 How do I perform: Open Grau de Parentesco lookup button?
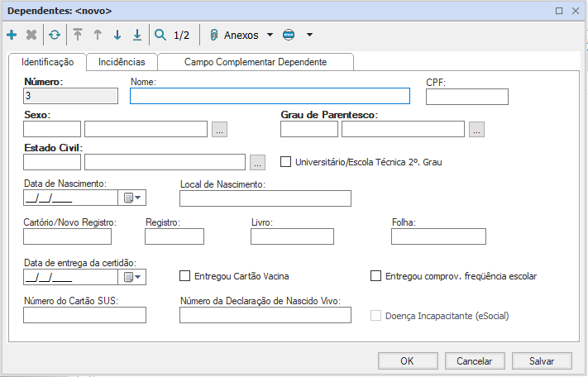pos(476,129)
